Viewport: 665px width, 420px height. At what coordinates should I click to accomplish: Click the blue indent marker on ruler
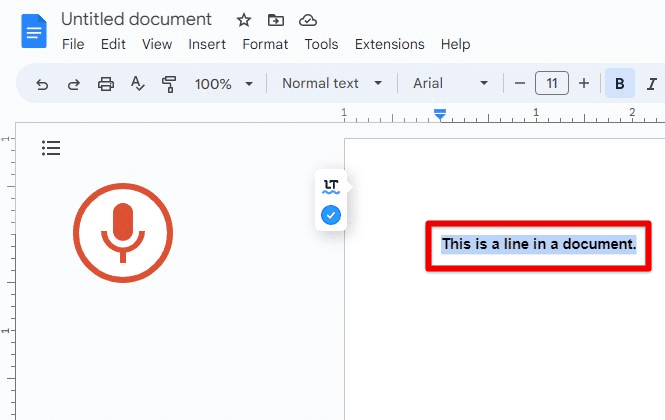[x=440, y=114]
